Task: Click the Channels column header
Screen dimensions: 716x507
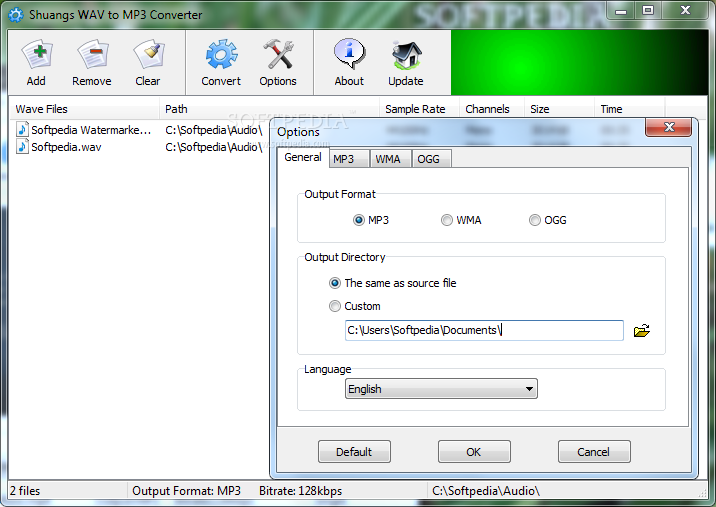Action: [x=491, y=109]
